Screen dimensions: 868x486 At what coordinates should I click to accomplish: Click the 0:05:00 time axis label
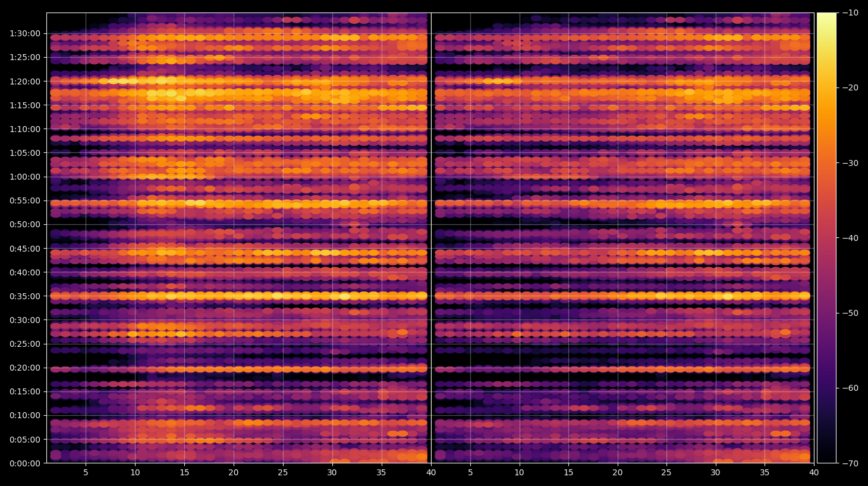(x=25, y=440)
